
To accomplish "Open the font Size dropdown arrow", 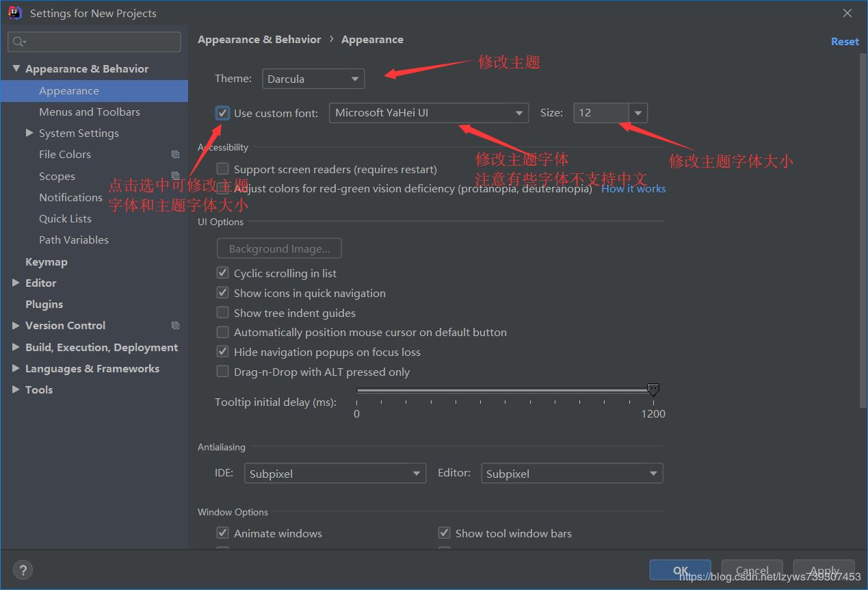I will [638, 113].
